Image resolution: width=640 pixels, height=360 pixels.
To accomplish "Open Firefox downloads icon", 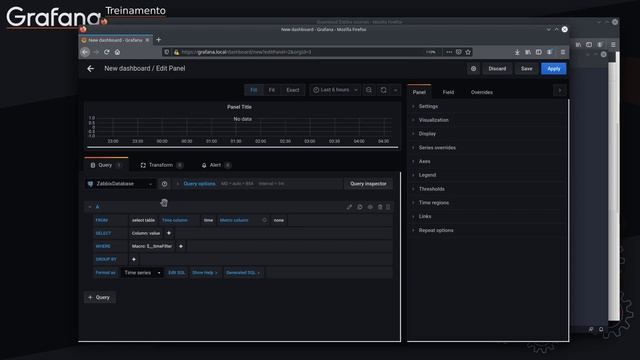I will (x=517, y=52).
